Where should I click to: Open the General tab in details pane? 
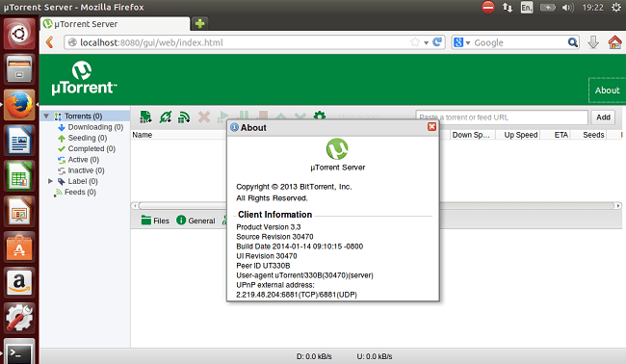[196, 221]
